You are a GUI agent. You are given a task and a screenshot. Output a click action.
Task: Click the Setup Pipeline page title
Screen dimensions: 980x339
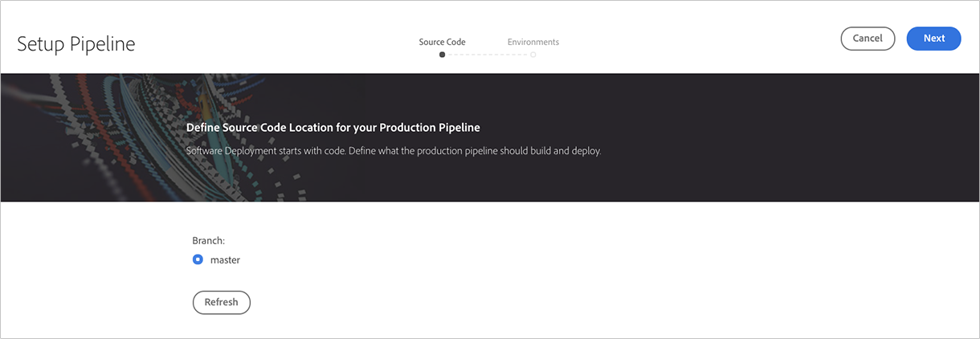coord(76,43)
